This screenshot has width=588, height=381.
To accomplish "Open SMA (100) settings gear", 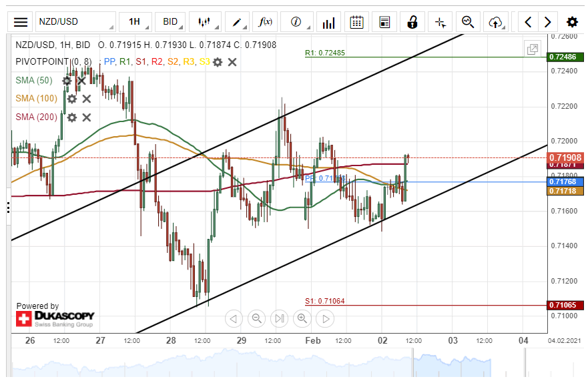I will [71, 99].
